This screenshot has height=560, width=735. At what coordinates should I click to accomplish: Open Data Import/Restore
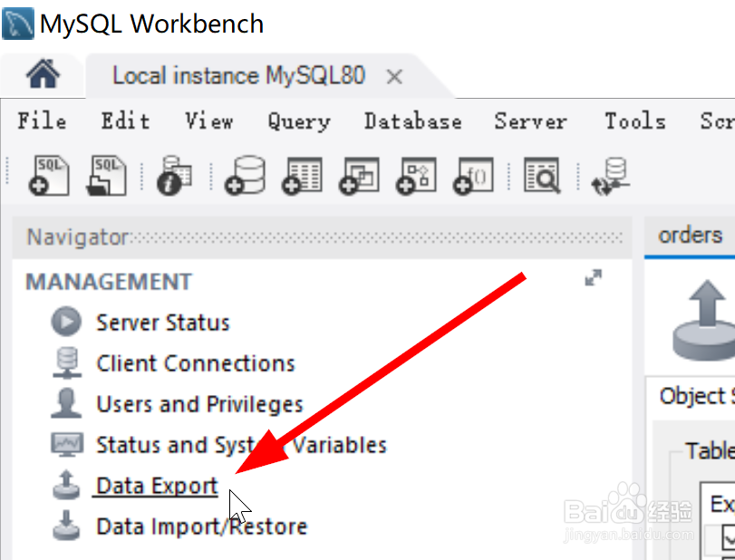point(202,526)
